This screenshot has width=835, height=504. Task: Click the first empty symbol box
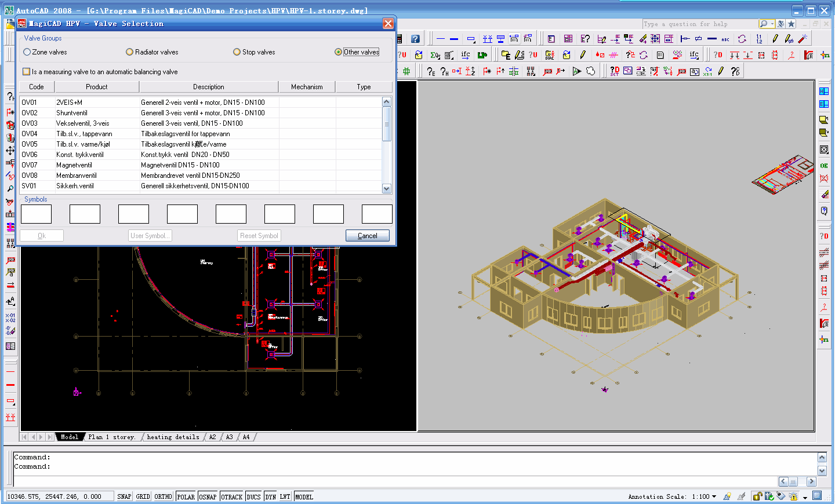[x=36, y=214]
